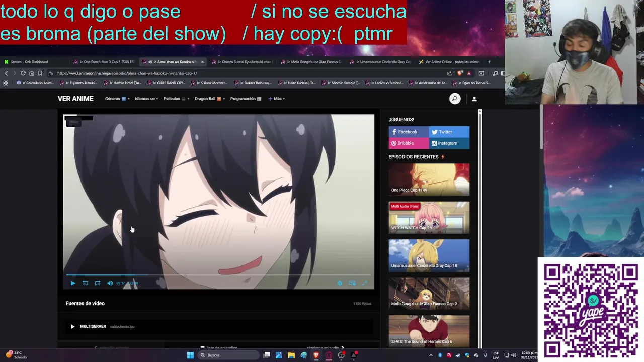Open the Brave Shields icon
Image resolution: width=644 pixels, height=362 pixels.
[x=460, y=73]
